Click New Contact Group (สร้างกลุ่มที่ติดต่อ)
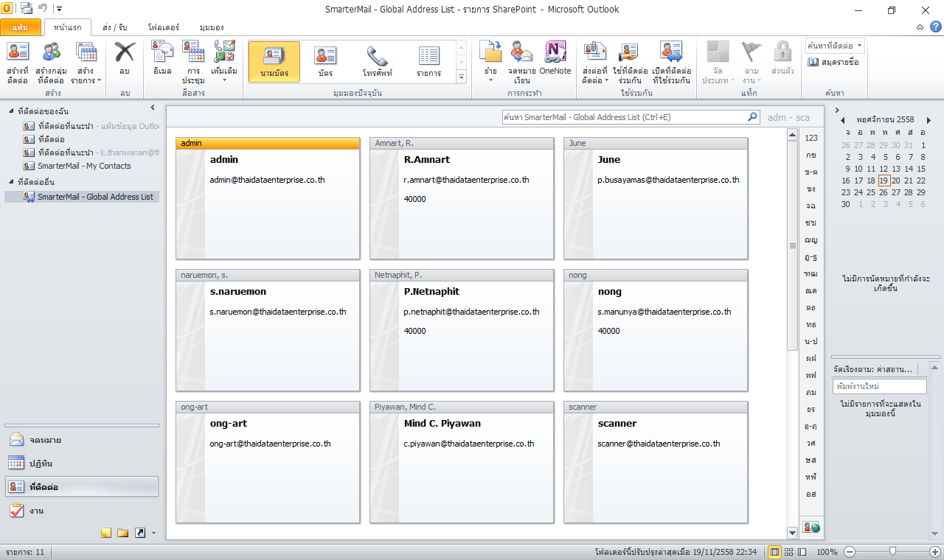 point(51,62)
